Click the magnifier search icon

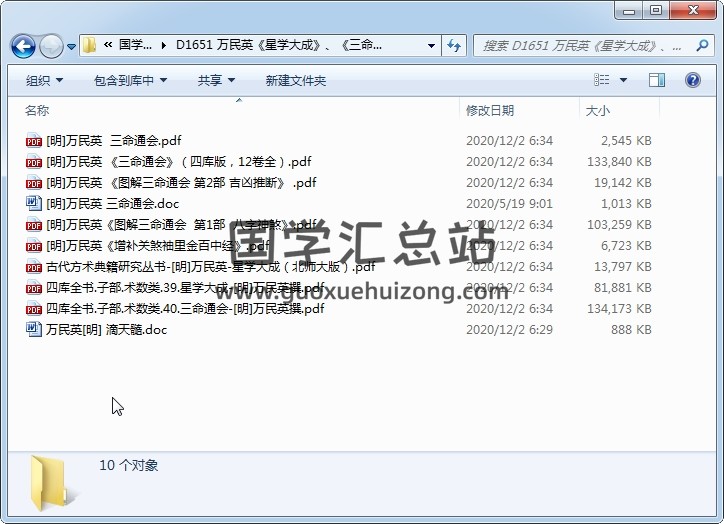tap(702, 45)
